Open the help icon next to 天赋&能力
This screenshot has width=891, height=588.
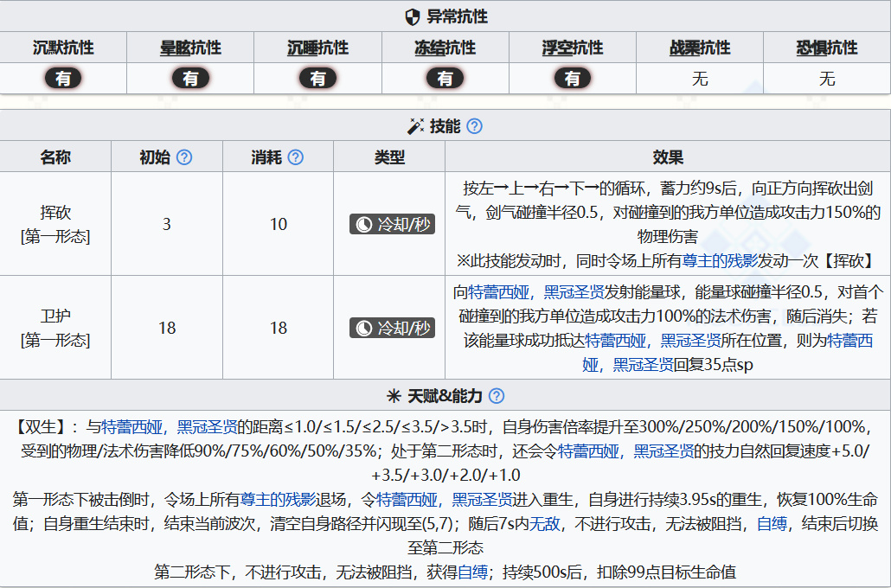497,395
